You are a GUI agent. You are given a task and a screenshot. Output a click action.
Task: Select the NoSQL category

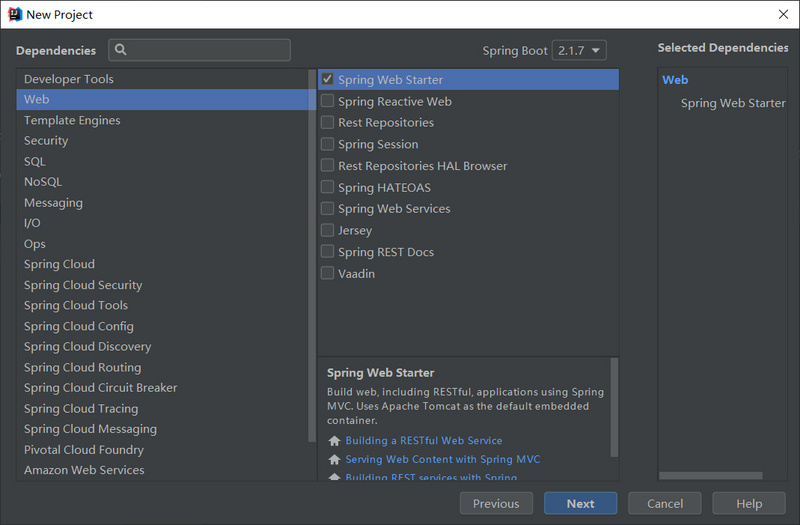pos(163,182)
